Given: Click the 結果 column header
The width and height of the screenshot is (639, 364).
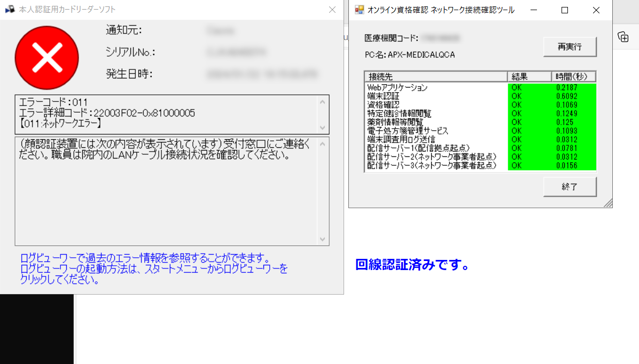Looking at the screenshot, I should coord(527,76).
